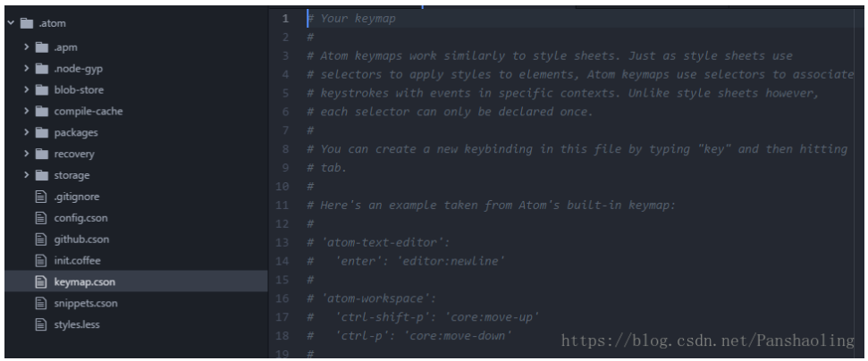Collapse the .atom root folder chevron

(11, 23)
